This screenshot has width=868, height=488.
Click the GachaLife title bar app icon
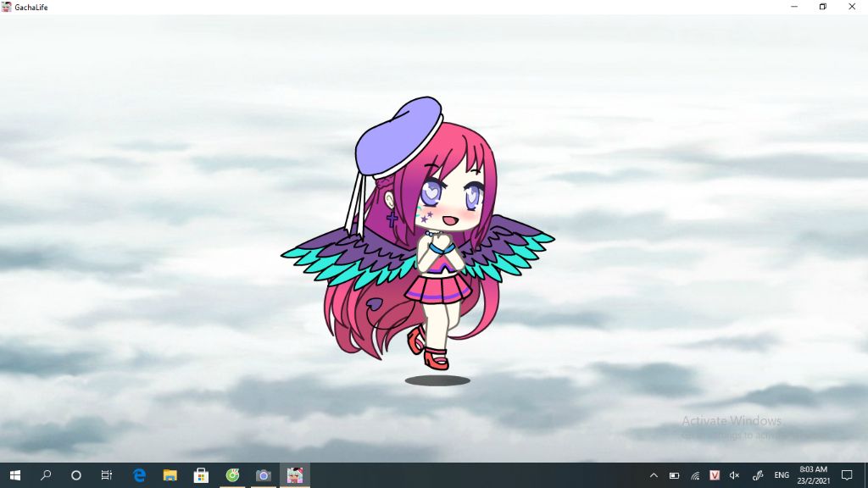pos(7,7)
